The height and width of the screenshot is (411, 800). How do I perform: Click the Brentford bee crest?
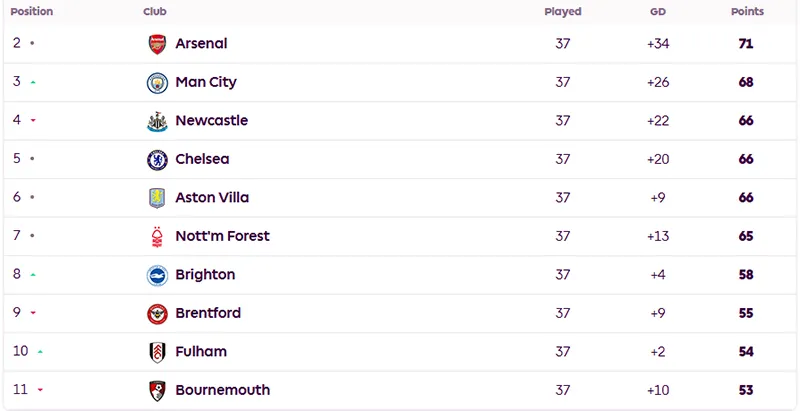coord(157,314)
